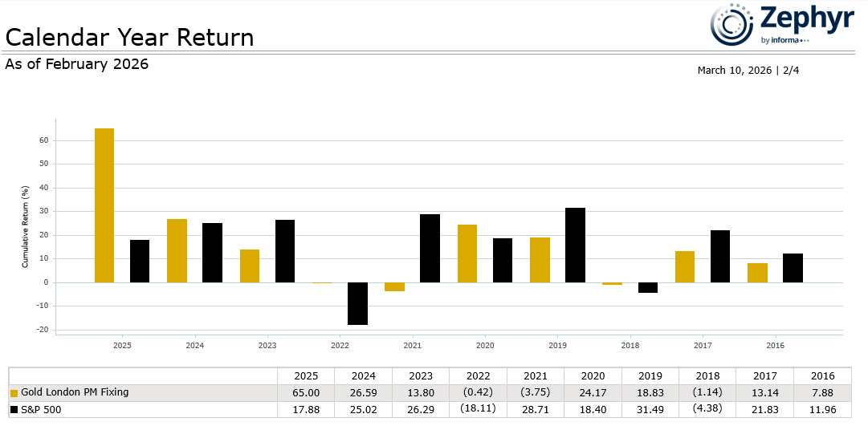Click the gold legend square for Gold London PM Fixing
The height and width of the screenshot is (426, 868).
14,393
